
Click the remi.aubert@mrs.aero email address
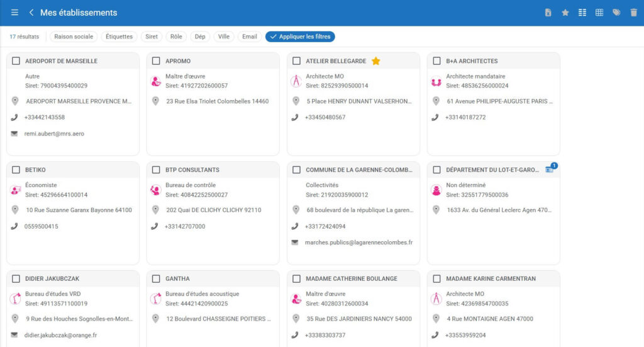coord(54,134)
